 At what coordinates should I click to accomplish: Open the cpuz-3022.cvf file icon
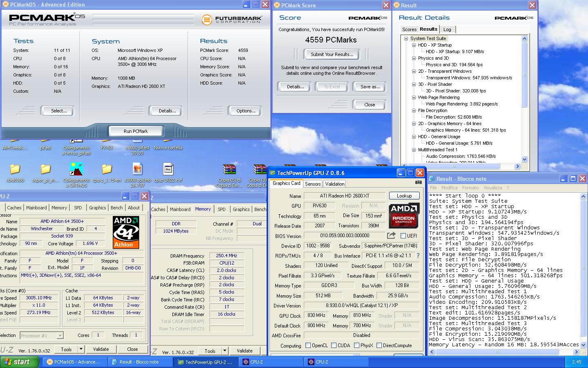click(168, 169)
